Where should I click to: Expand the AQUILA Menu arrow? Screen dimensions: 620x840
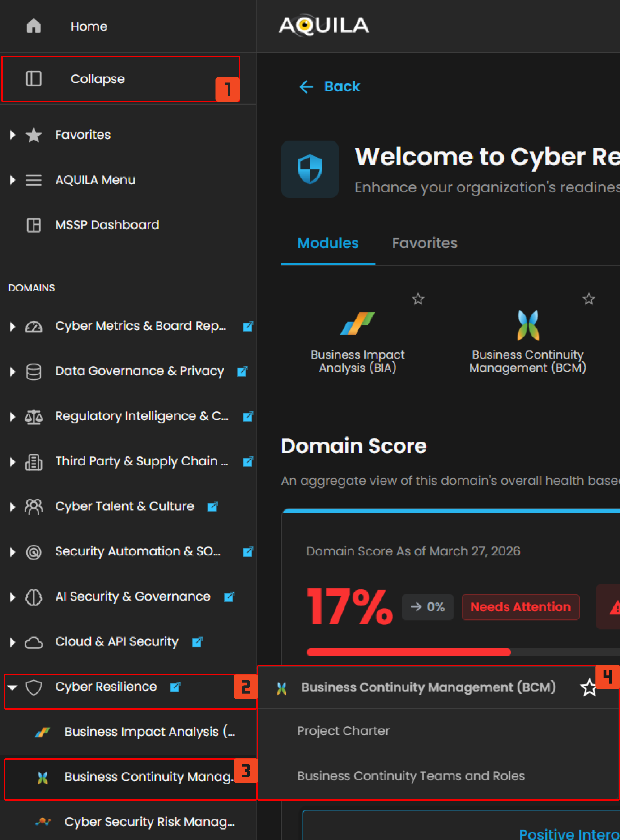coord(12,180)
